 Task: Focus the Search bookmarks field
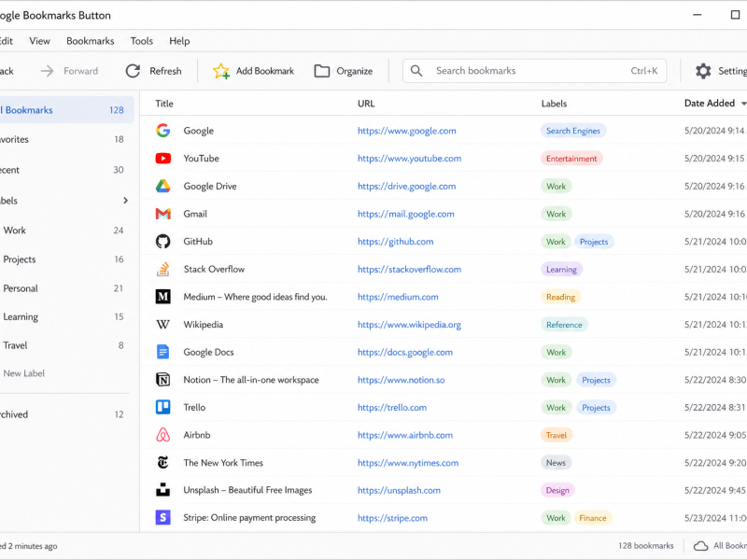534,71
